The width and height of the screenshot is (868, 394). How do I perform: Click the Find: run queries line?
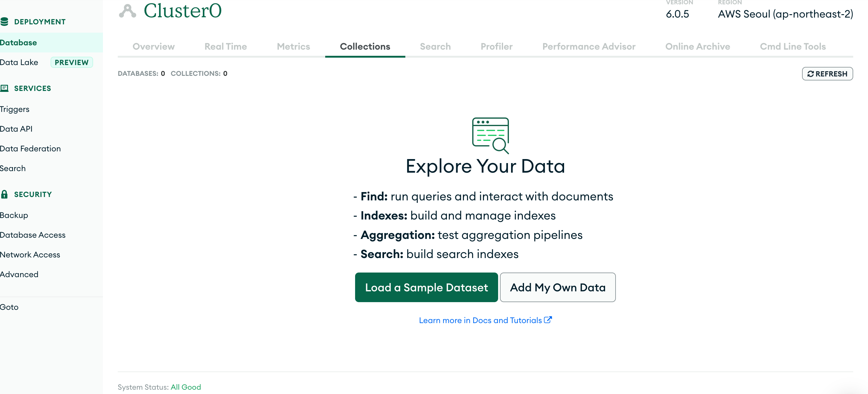pyautogui.click(x=483, y=196)
